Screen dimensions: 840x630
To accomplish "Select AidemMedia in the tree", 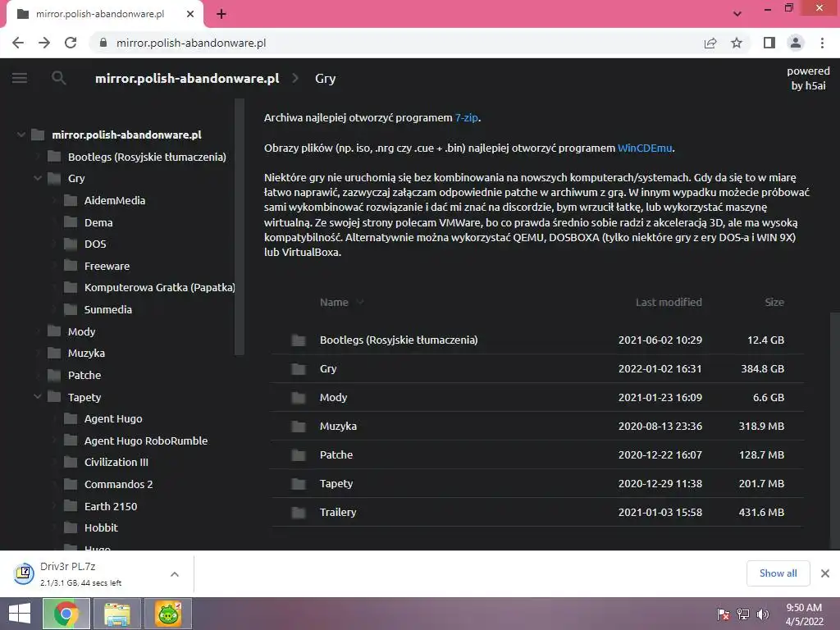I will tap(115, 200).
